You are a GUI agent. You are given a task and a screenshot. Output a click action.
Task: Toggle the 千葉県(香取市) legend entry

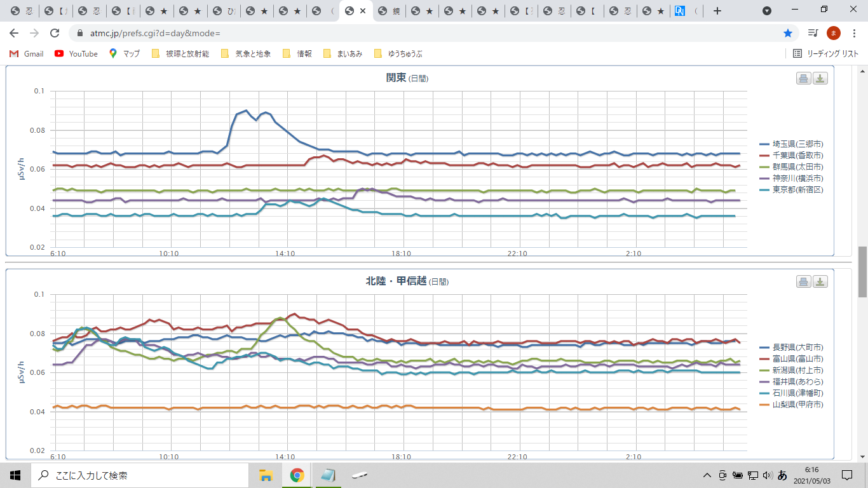[x=792, y=155]
